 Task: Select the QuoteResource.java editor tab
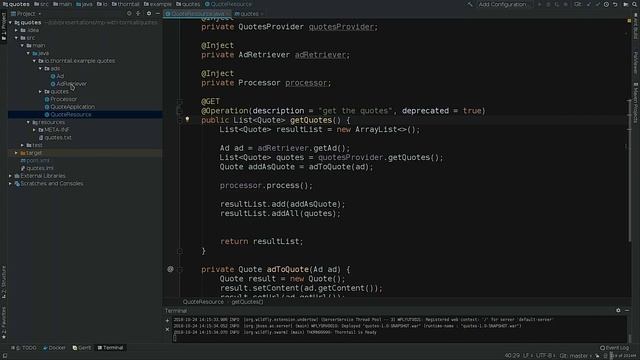[x=197, y=14]
